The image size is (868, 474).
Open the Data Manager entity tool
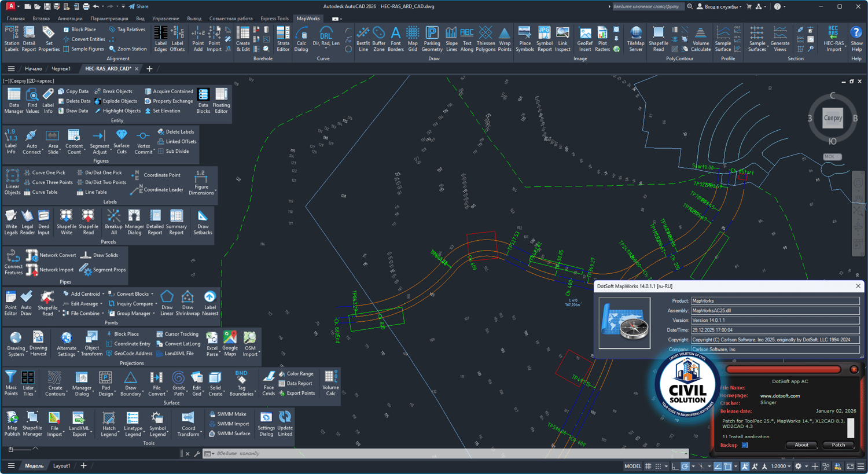point(14,101)
